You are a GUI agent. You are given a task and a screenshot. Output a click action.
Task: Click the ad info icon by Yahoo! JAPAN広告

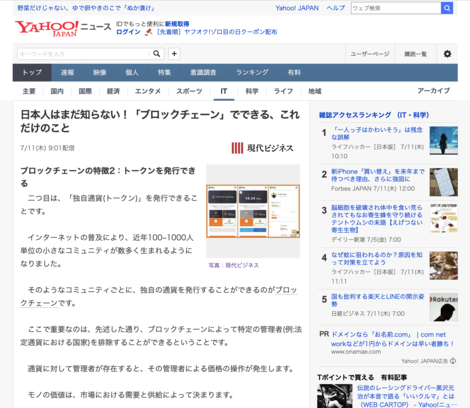coord(453,361)
